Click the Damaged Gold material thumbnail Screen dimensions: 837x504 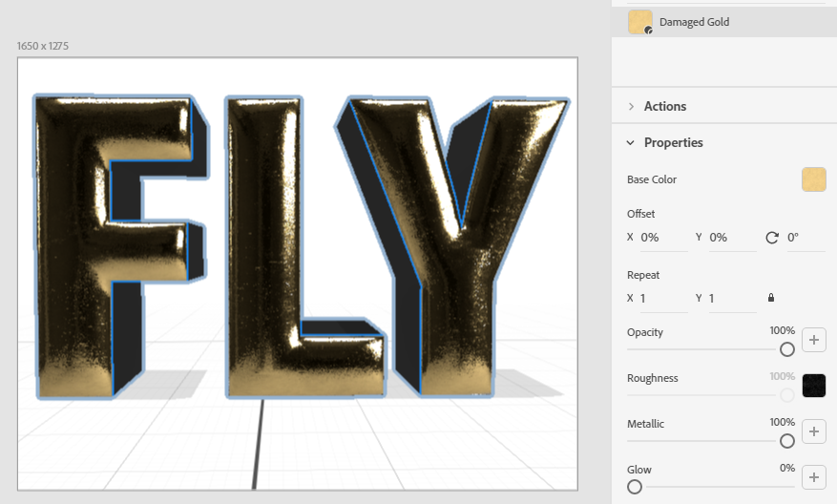coord(639,22)
